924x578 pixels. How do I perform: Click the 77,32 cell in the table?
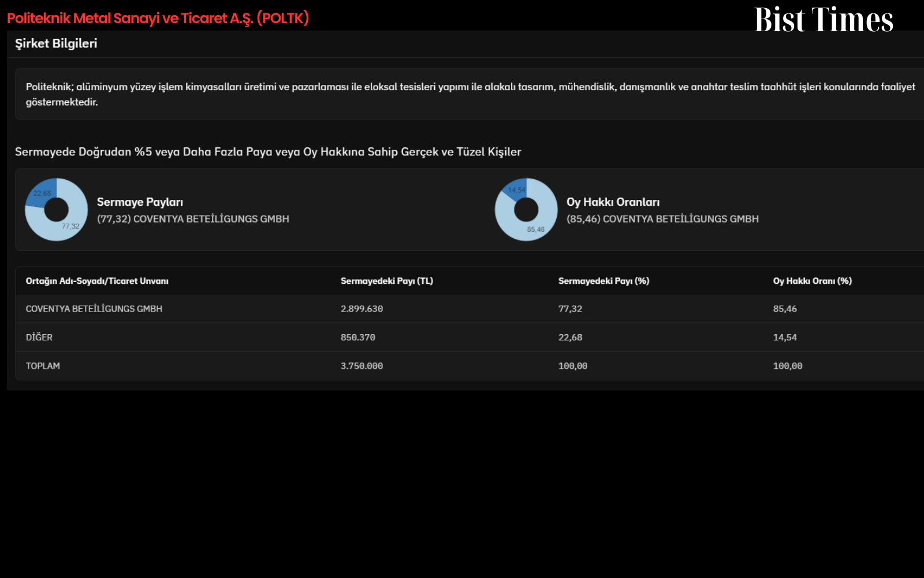click(x=570, y=309)
